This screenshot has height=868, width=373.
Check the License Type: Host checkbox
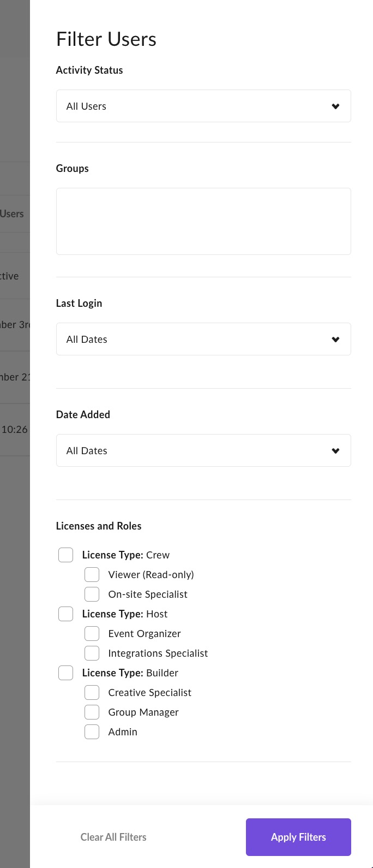click(x=65, y=614)
